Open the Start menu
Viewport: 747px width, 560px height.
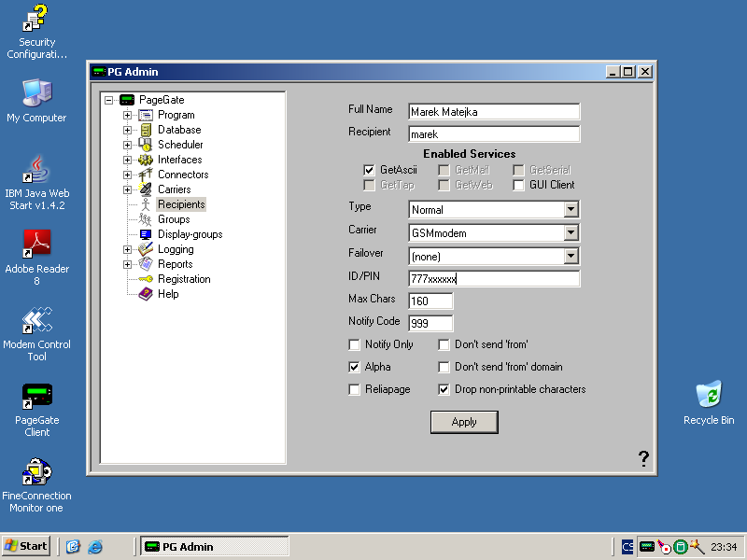click(x=26, y=546)
